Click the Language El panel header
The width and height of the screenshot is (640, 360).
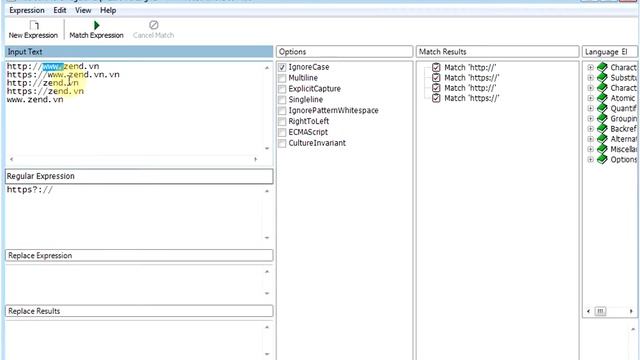tap(609, 52)
